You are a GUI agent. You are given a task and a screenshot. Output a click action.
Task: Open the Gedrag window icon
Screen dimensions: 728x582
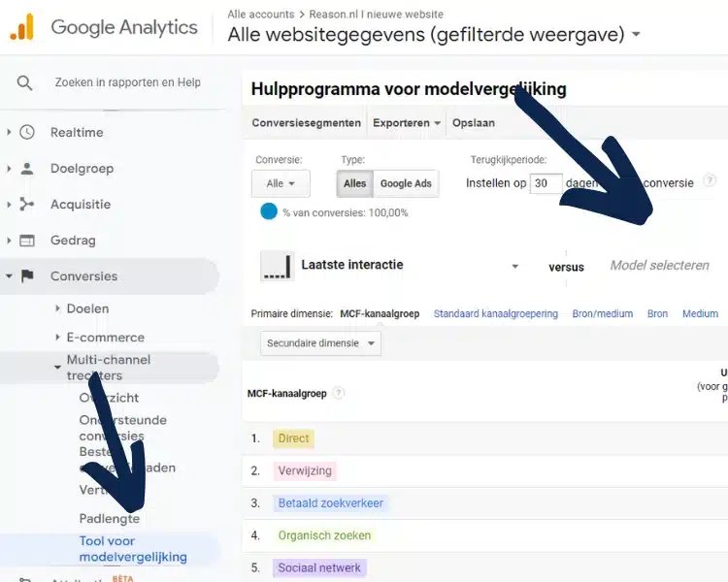pos(27,241)
